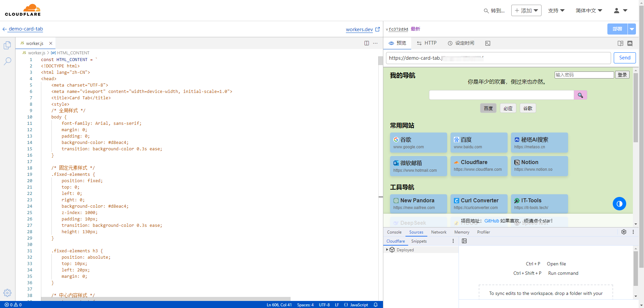Open the Cloudflare site card
The image size is (644, 308).
tap(479, 166)
